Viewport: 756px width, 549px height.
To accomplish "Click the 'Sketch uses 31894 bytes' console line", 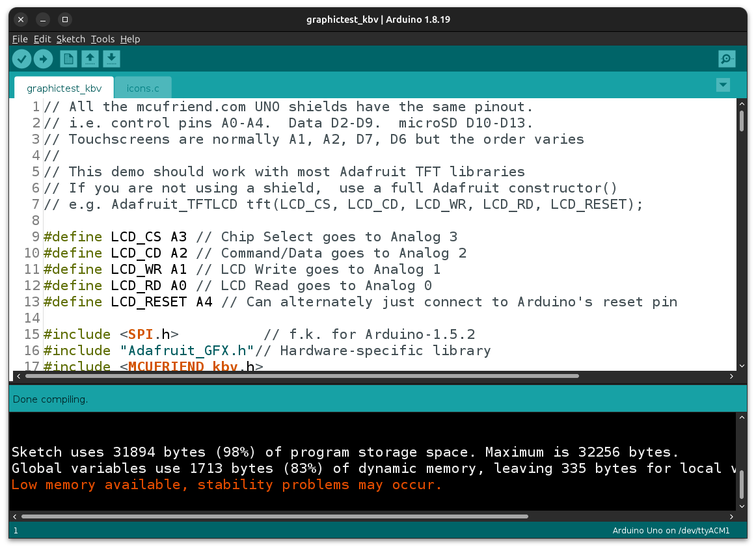I will [x=345, y=451].
